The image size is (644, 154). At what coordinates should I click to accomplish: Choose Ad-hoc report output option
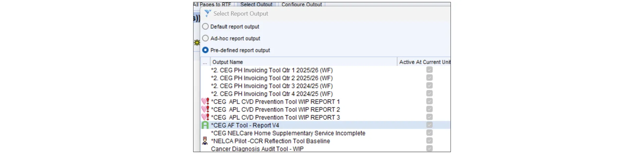point(205,38)
